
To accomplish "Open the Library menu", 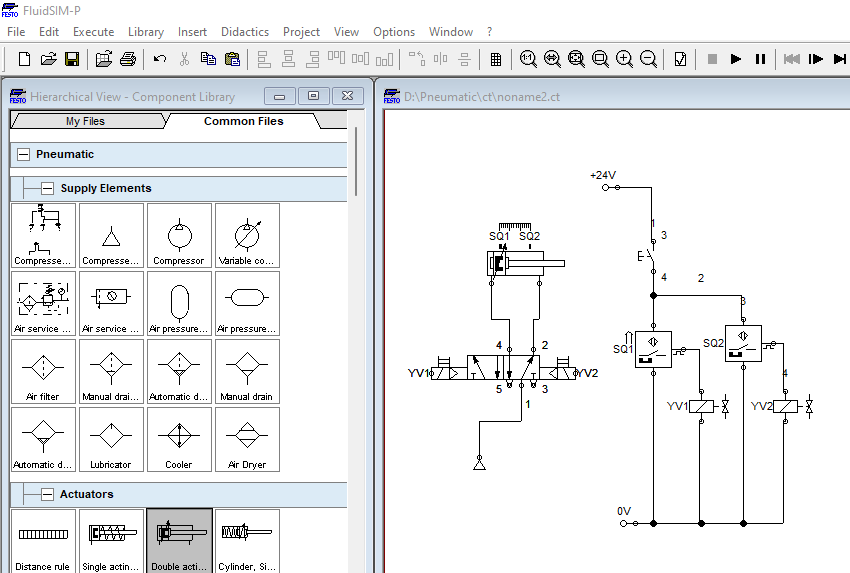I will [x=146, y=32].
